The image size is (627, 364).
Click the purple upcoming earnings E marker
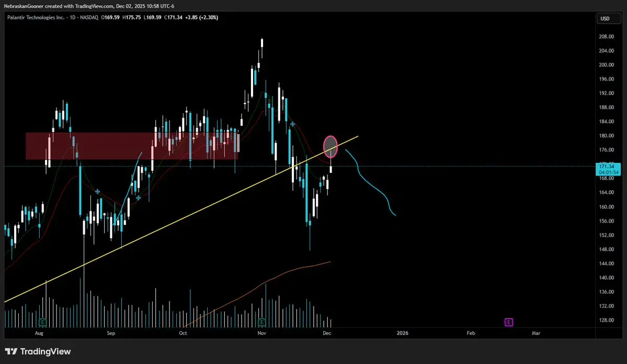click(x=509, y=322)
